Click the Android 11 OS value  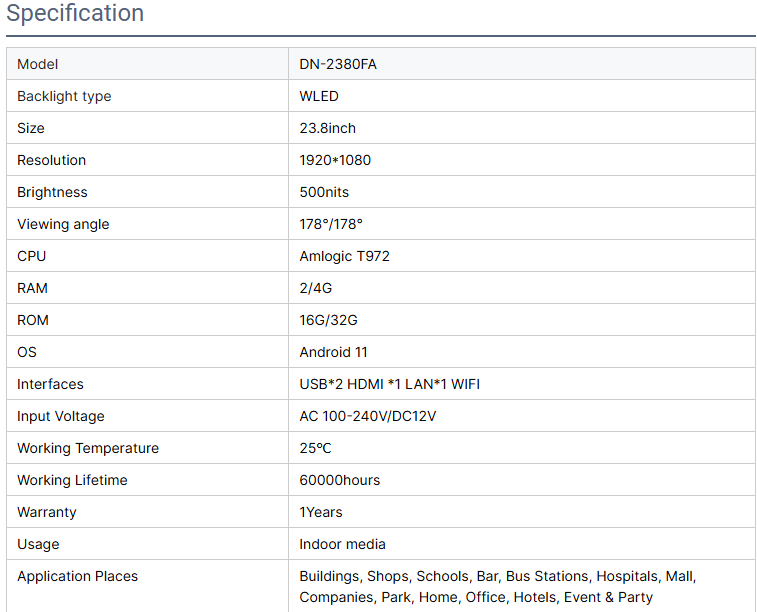pyautogui.click(x=333, y=352)
